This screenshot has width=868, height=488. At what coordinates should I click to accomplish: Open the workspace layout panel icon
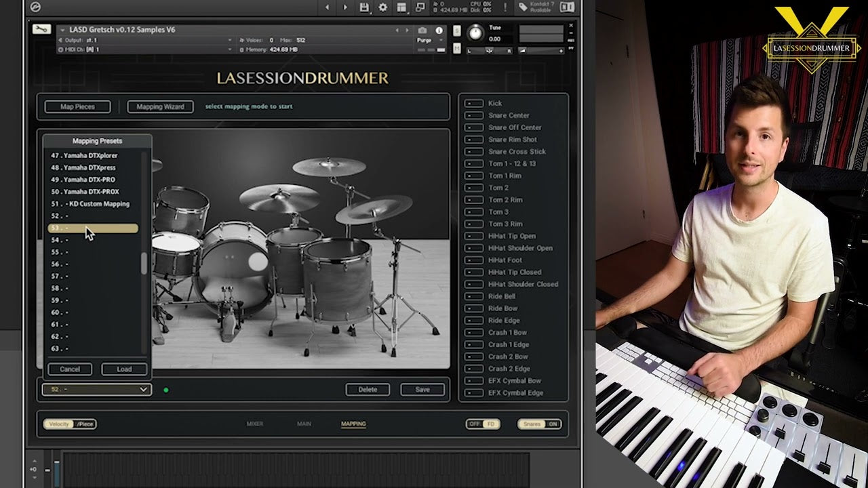click(x=401, y=7)
